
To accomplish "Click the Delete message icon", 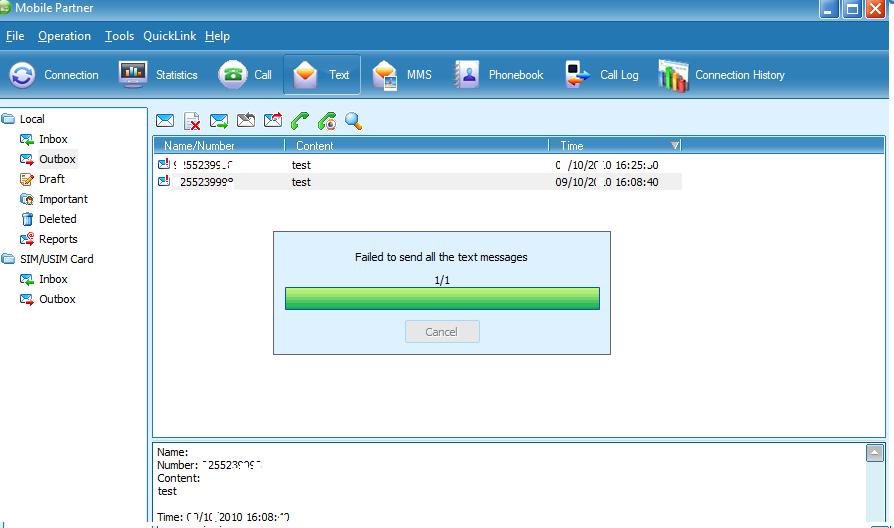I will pyautogui.click(x=192, y=121).
